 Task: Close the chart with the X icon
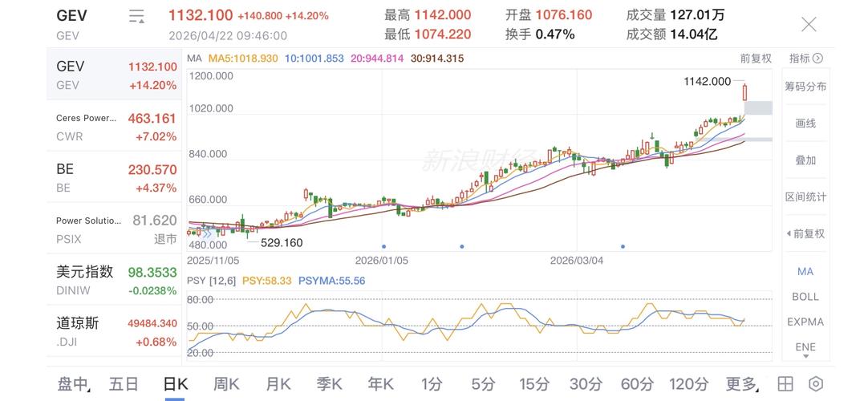[x=809, y=24]
